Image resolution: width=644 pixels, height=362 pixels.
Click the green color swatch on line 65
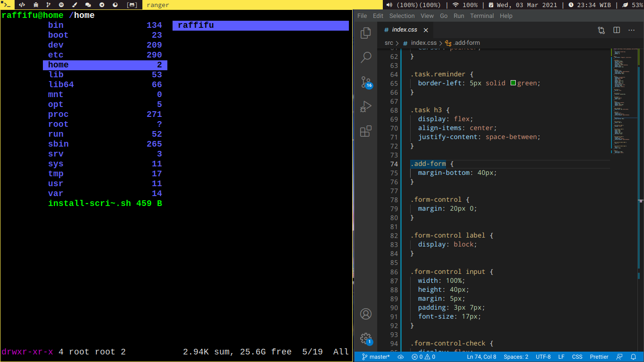[x=513, y=83]
